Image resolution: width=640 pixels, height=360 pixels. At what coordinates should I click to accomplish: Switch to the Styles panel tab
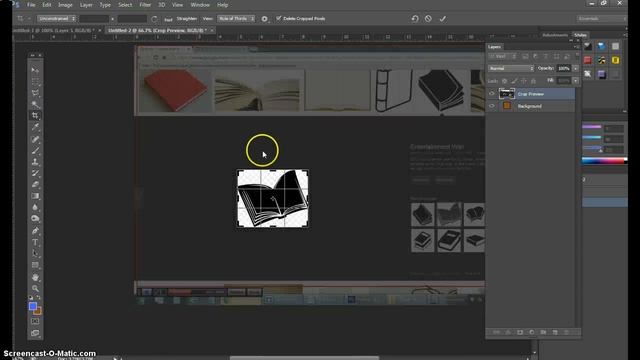(580, 35)
